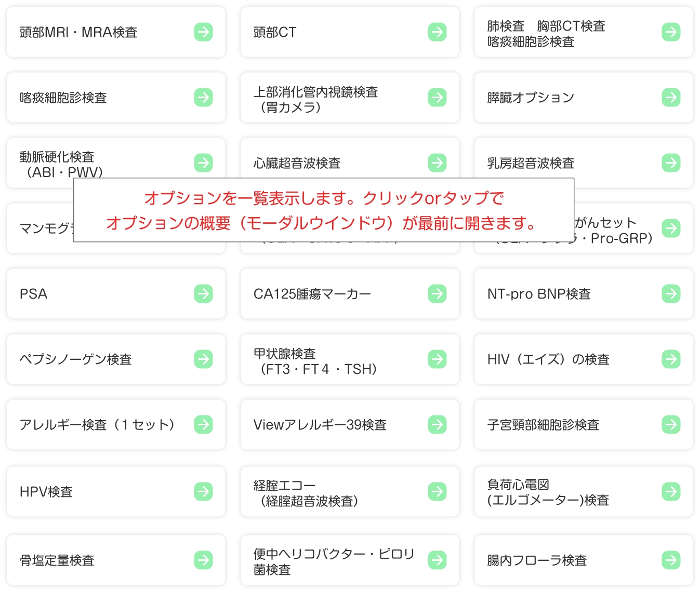Select the ペプシノーゲン検査 card
This screenshot has height=592, width=700.
[115, 359]
